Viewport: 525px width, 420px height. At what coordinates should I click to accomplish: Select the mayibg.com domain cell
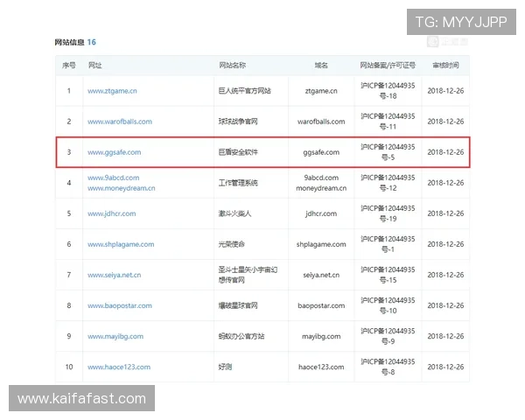click(321, 336)
